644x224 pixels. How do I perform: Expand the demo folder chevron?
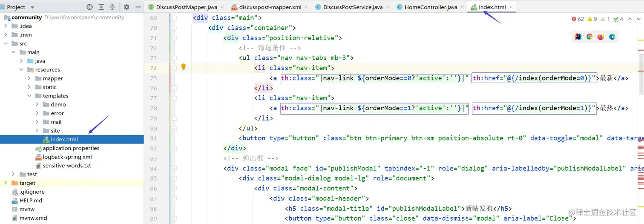coord(37,104)
